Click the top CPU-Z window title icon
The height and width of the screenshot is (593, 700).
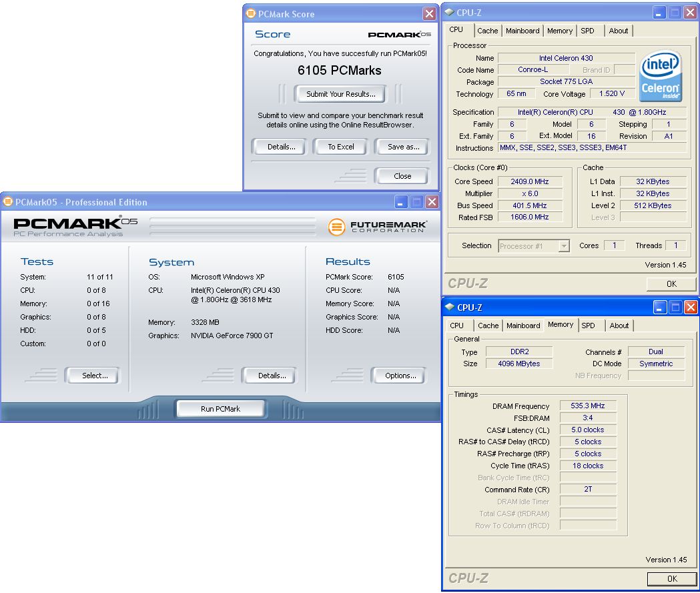449,12
